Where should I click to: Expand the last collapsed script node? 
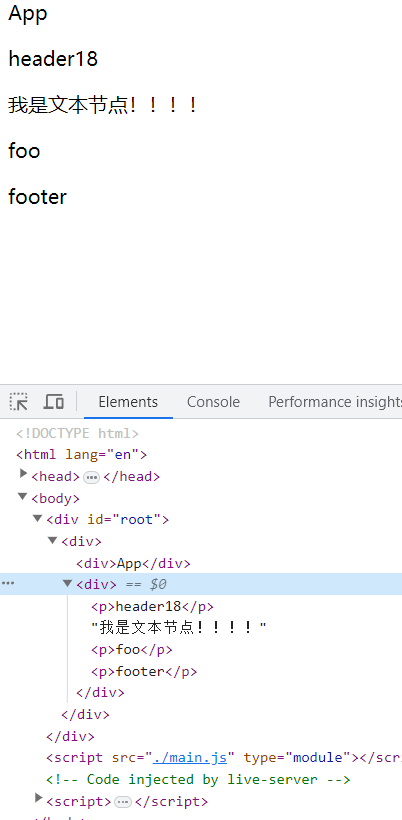(38, 798)
